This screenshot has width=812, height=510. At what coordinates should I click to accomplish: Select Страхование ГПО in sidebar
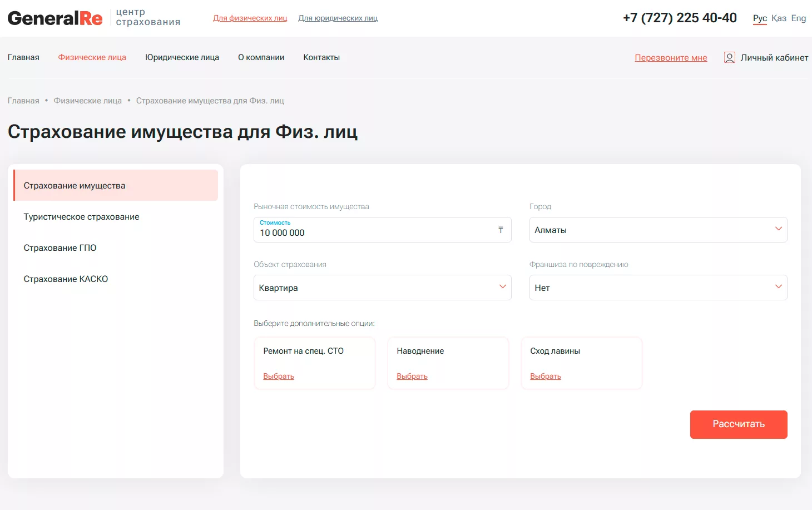116,247
